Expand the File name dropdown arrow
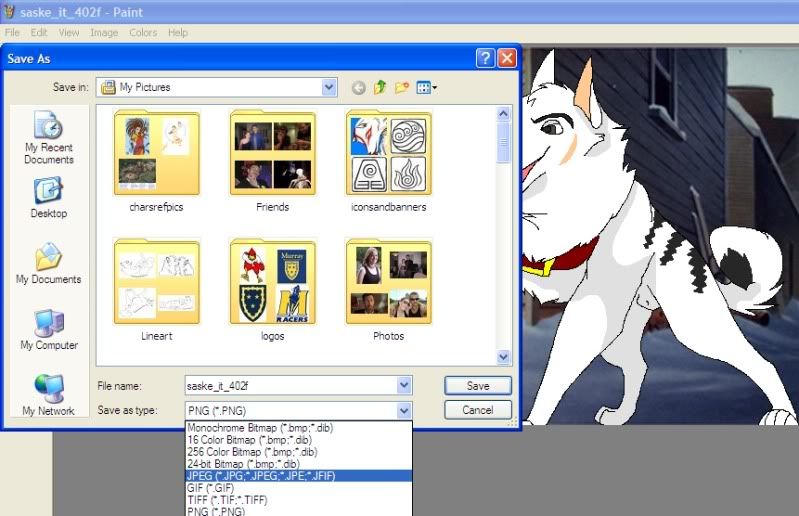The width and height of the screenshot is (799, 516). pyautogui.click(x=404, y=386)
